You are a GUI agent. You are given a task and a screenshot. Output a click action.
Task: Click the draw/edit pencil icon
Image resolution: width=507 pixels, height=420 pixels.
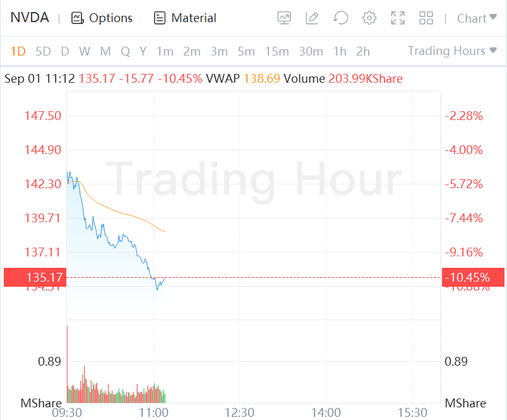click(x=312, y=18)
